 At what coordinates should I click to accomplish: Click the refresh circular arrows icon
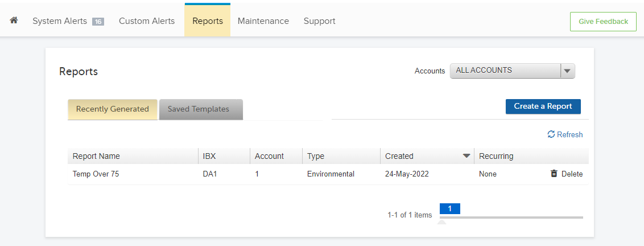coord(551,134)
